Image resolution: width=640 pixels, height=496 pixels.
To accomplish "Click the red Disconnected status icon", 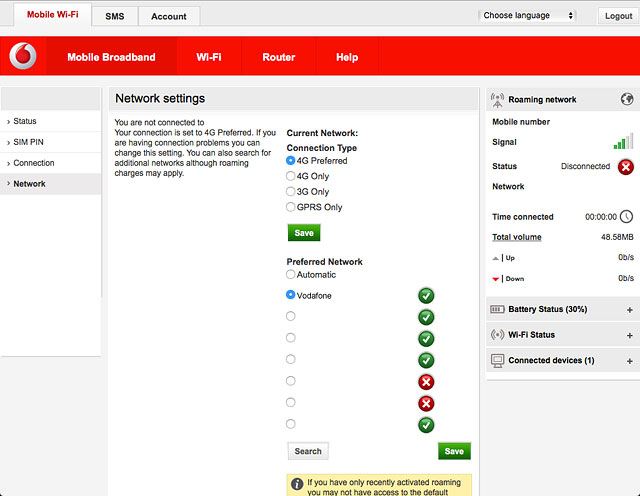I will pyautogui.click(x=626, y=167).
